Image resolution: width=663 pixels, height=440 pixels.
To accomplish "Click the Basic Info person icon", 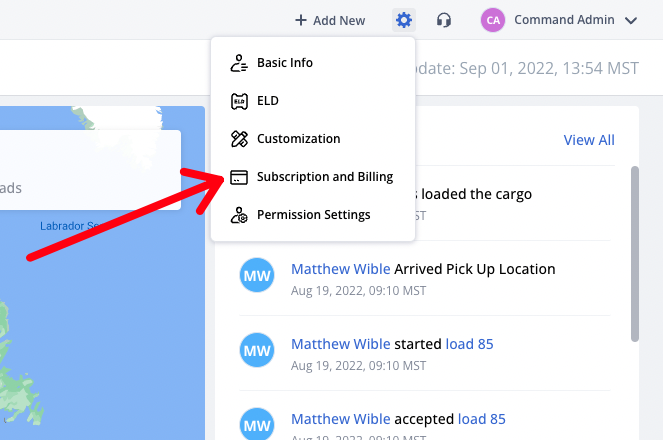I will tap(239, 63).
